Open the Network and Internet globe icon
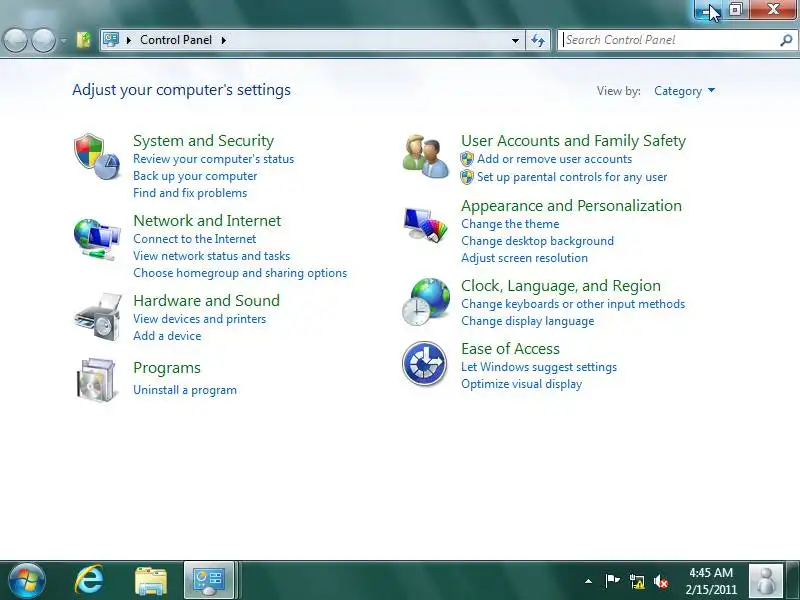Image resolution: width=800 pixels, height=600 pixels. (x=97, y=239)
